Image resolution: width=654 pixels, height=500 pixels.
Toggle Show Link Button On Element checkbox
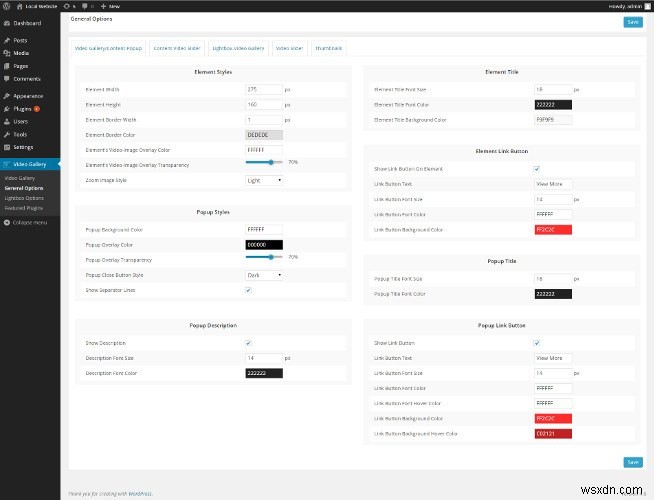click(x=536, y=169)
